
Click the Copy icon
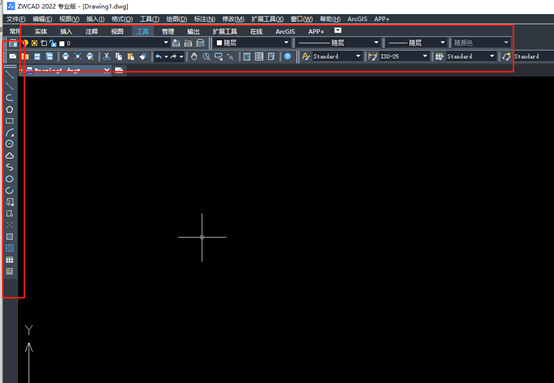click(x=119, y=57)
